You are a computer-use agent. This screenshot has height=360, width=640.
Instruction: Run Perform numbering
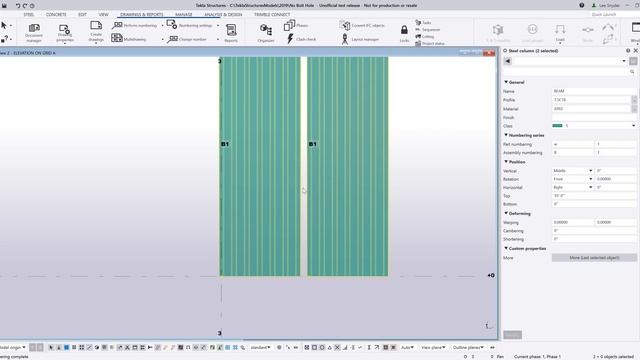(135, 25)
